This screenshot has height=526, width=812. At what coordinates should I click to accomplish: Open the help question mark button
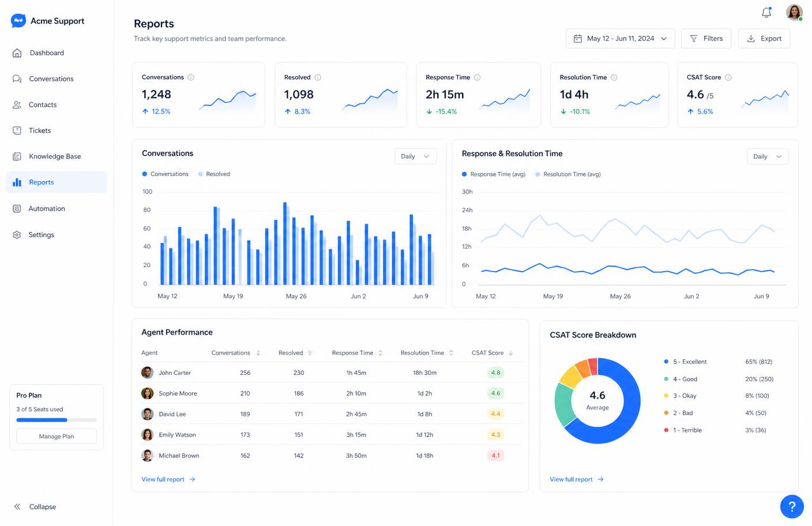pyautogui.click(x=792, y=507)
